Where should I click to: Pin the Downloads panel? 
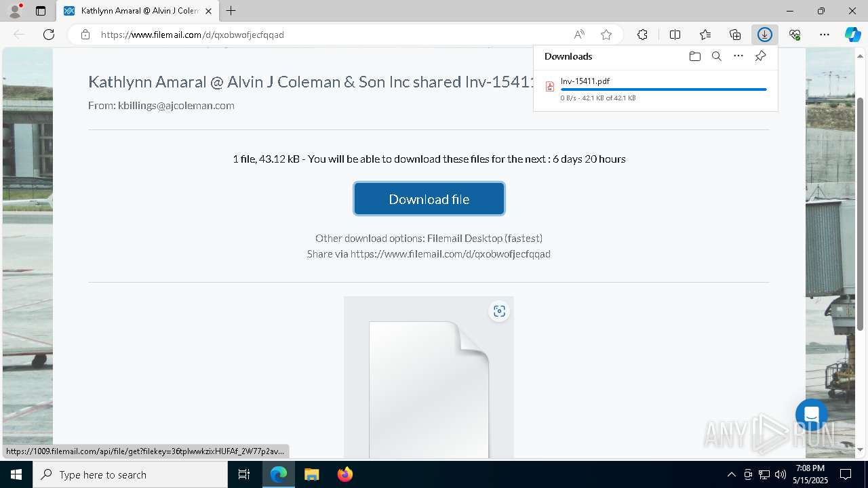(760, 56)
